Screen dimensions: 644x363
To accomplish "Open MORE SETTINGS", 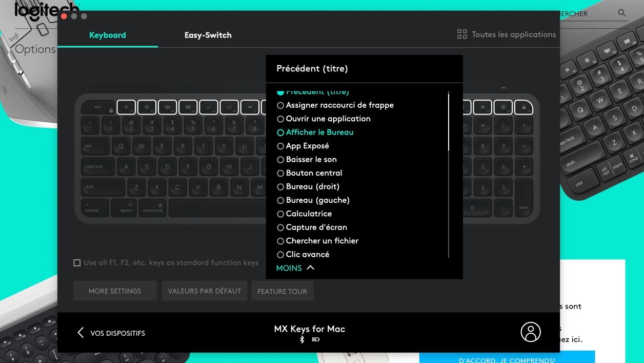I will [115, 291].
